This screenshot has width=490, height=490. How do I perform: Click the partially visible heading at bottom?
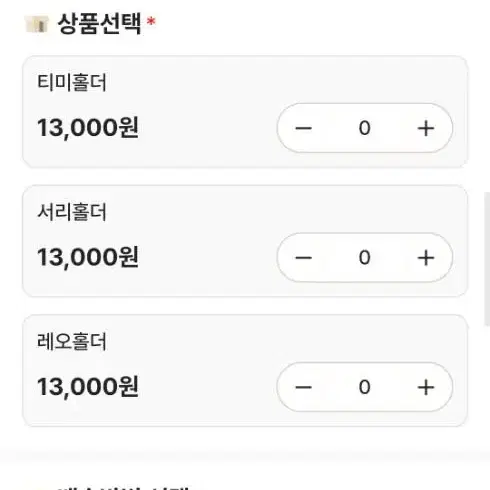coord(123,488)
